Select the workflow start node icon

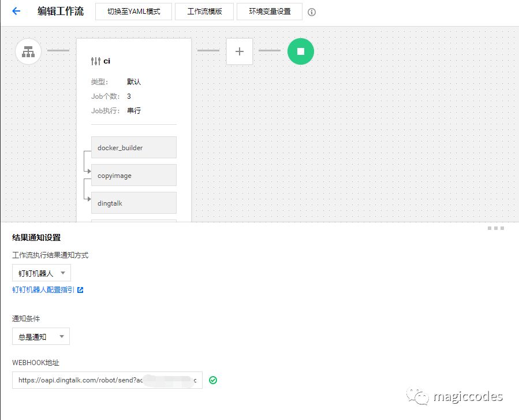click(28, 51)
